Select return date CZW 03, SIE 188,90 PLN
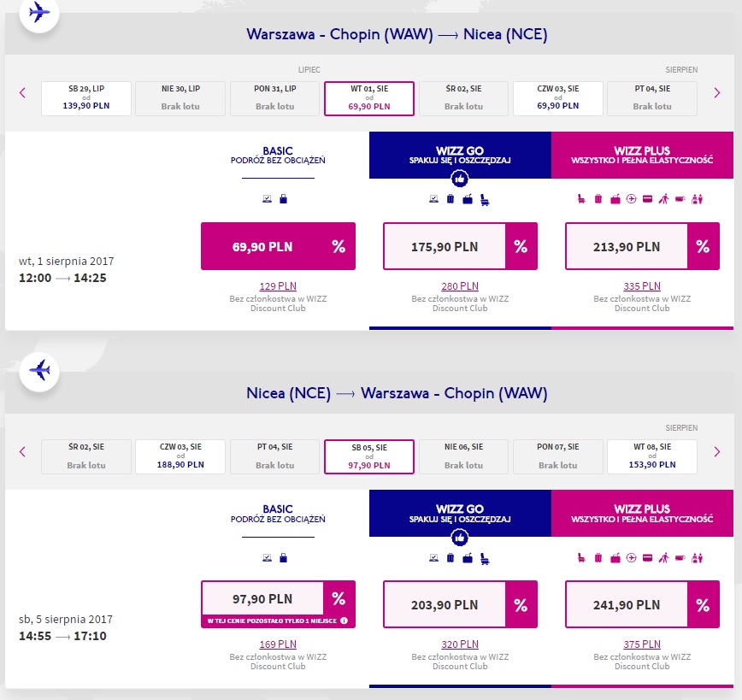This screenshot has height=700, width=742. tap(180, 456)
